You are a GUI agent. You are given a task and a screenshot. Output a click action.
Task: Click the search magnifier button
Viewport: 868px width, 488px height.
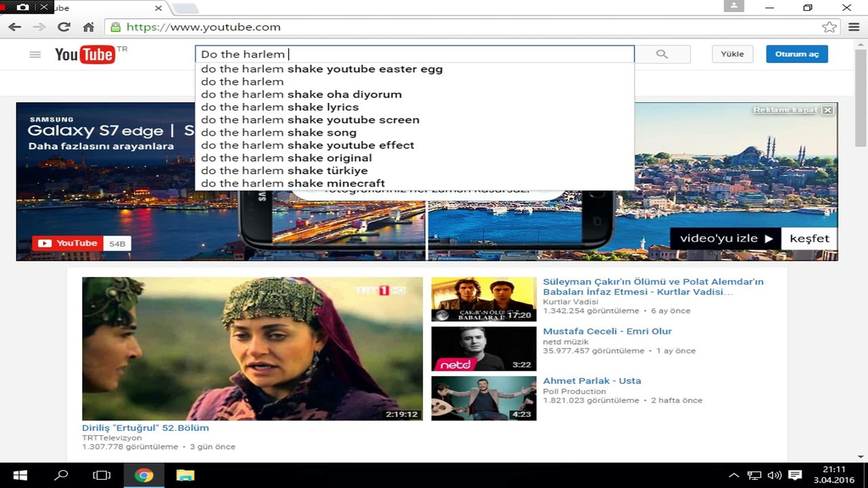tap(662, 54)
